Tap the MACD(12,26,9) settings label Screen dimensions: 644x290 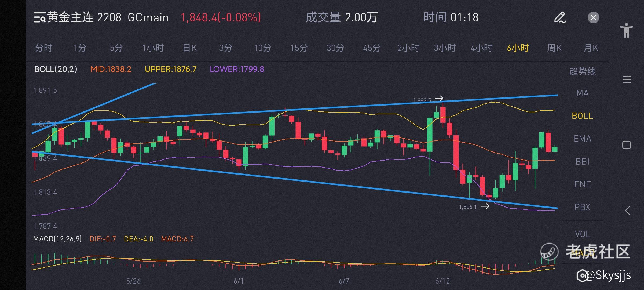57,239
